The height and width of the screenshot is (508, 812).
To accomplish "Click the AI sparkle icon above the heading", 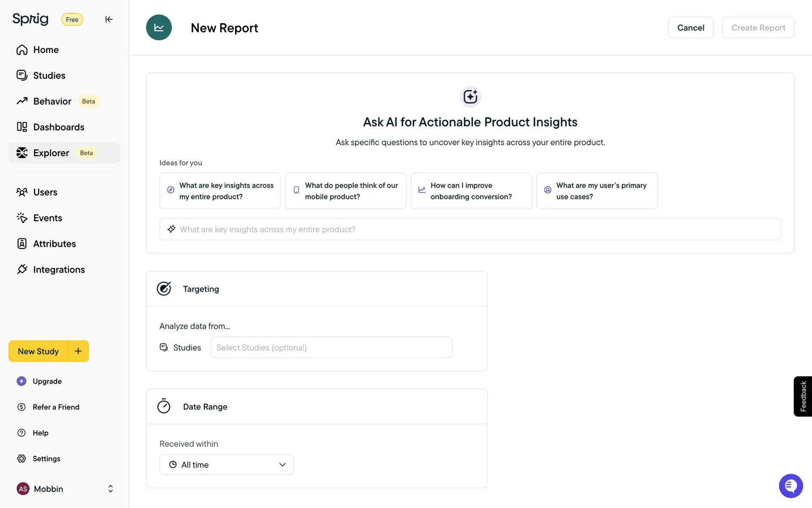I will click(470, 97).
